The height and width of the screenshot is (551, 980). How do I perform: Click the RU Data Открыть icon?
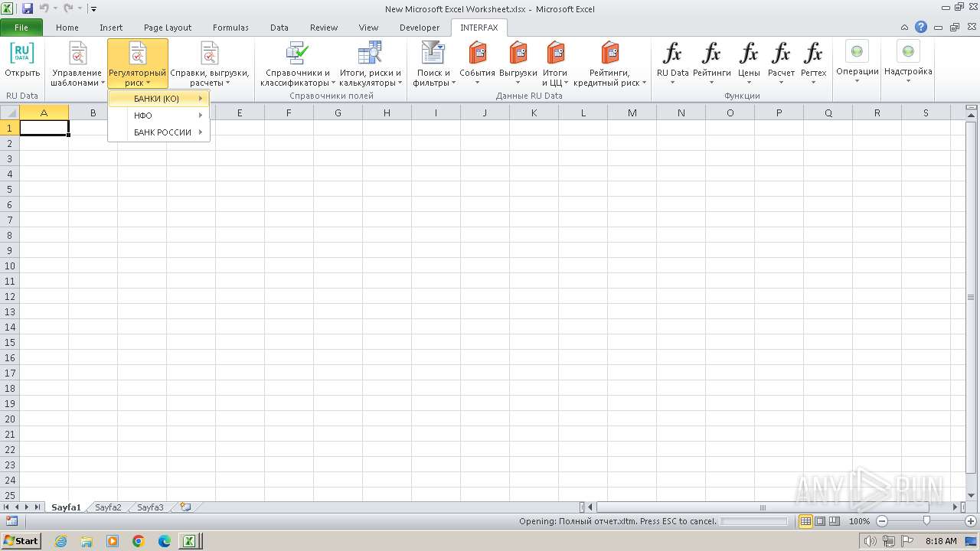coord(22,53)
